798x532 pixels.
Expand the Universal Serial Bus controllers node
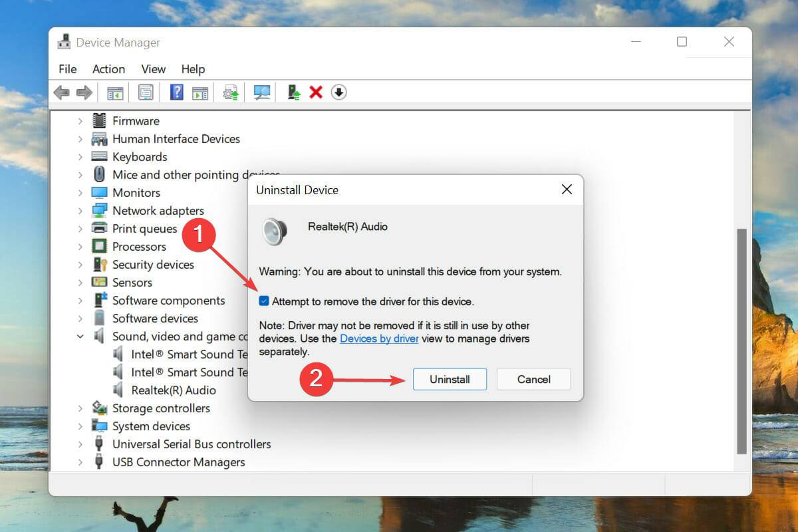pyautogui.click(x=80, y=444)
